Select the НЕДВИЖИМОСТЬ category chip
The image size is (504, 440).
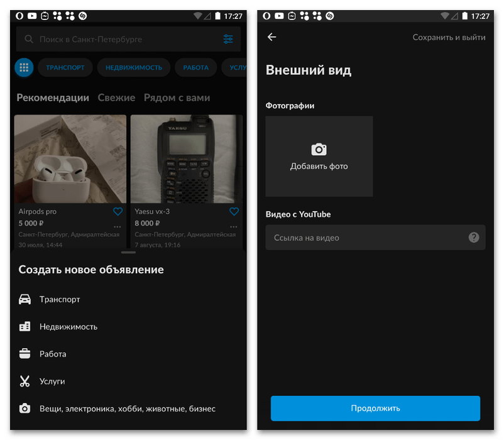coord(134,67)
